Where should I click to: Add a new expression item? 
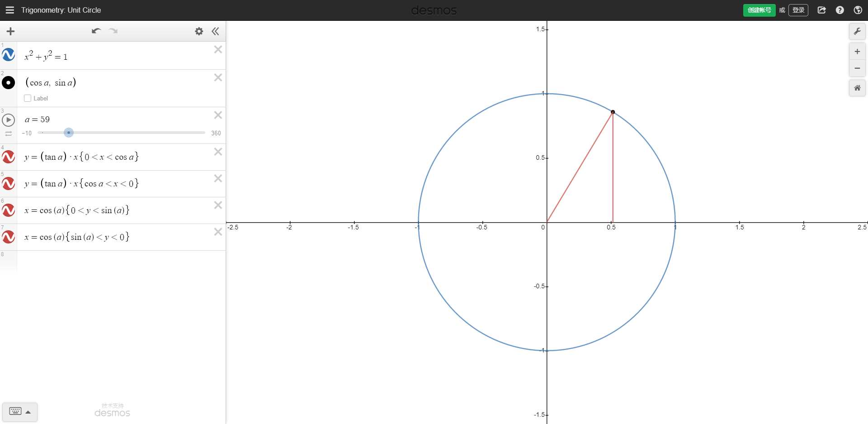pyautogui.click(x=10, y=31)
